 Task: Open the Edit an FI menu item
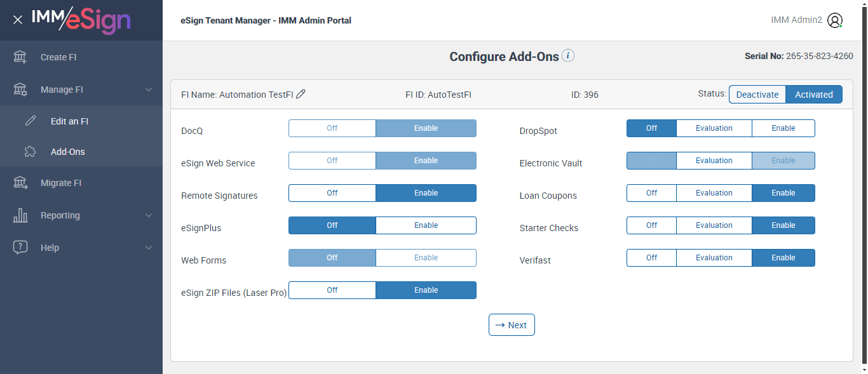click(x=69, y=121)
